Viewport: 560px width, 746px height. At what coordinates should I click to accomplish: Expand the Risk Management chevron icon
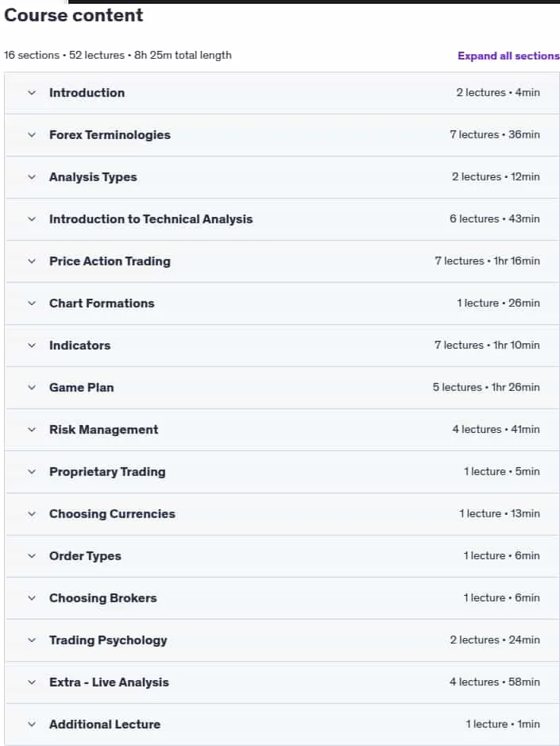[32, 430]
